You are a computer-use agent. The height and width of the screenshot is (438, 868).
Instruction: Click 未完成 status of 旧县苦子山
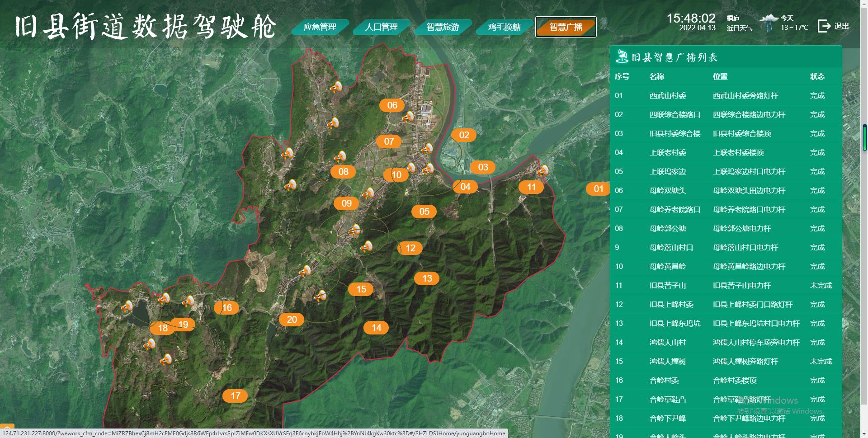click(x=821, y=286)
